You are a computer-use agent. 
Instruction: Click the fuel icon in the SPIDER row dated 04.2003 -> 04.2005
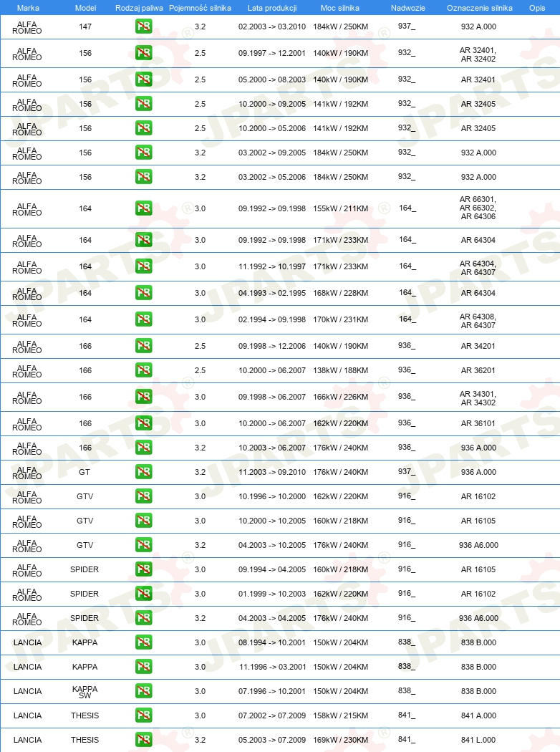coord(143,617)
